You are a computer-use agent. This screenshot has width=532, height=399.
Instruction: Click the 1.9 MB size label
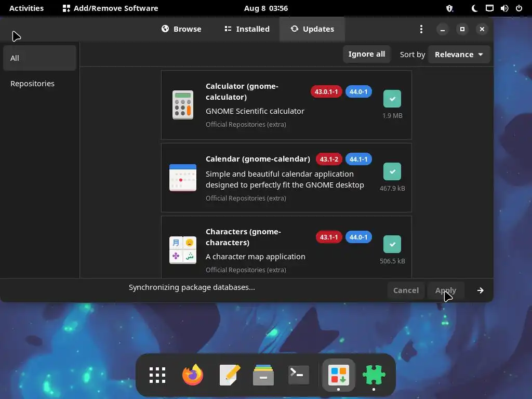[x=392, y=116]
